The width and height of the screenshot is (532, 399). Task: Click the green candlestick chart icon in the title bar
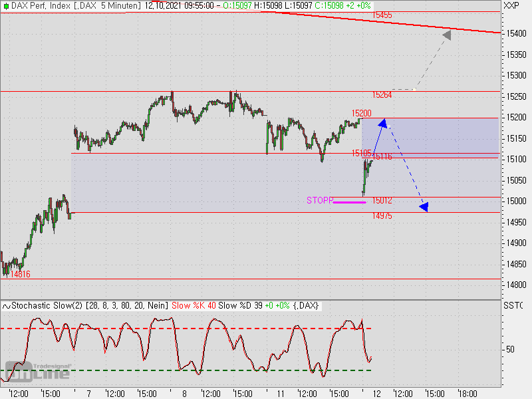coord(7,6)
